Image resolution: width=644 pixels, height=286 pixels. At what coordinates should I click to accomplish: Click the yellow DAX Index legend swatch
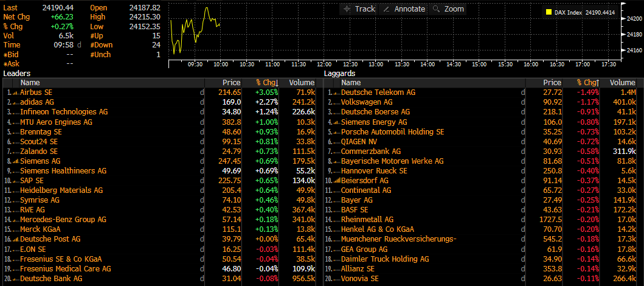pos(548,12)
